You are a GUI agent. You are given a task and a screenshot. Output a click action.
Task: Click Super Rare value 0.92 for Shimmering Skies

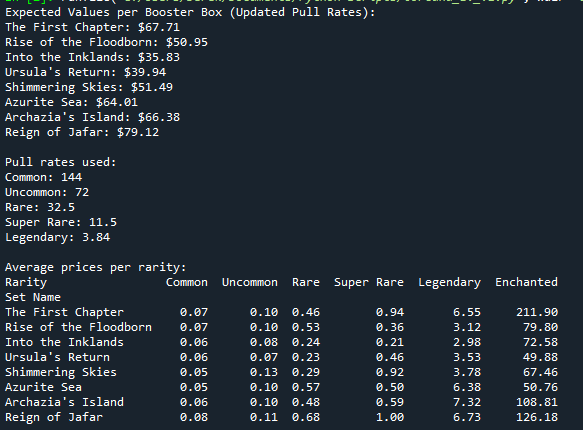click(390, 372)
